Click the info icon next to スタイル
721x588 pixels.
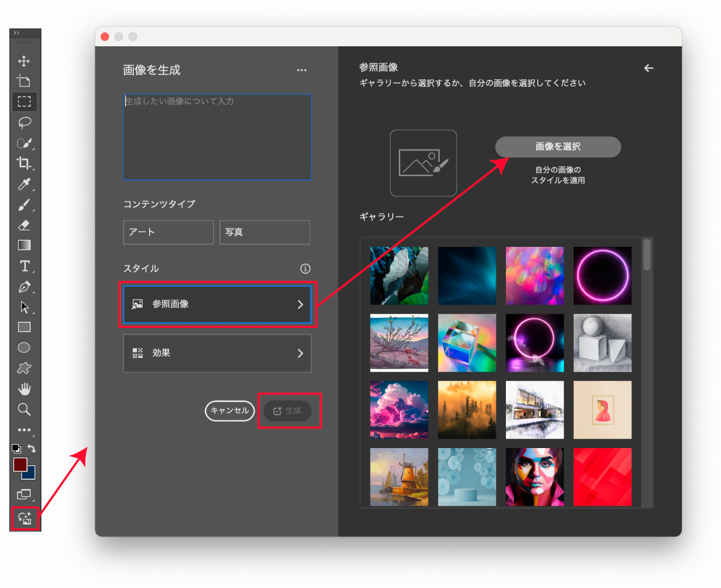point(305,268)
